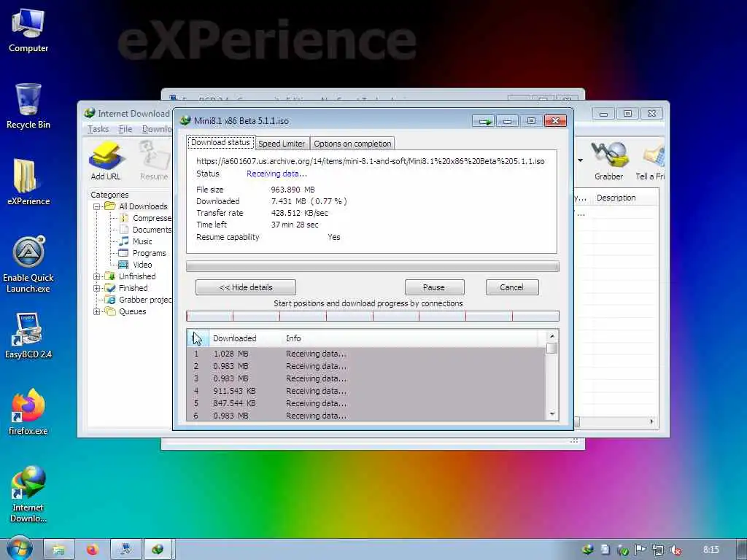Click the connection list scroll down arrow
Screen dimensions: 747x560
551,414
